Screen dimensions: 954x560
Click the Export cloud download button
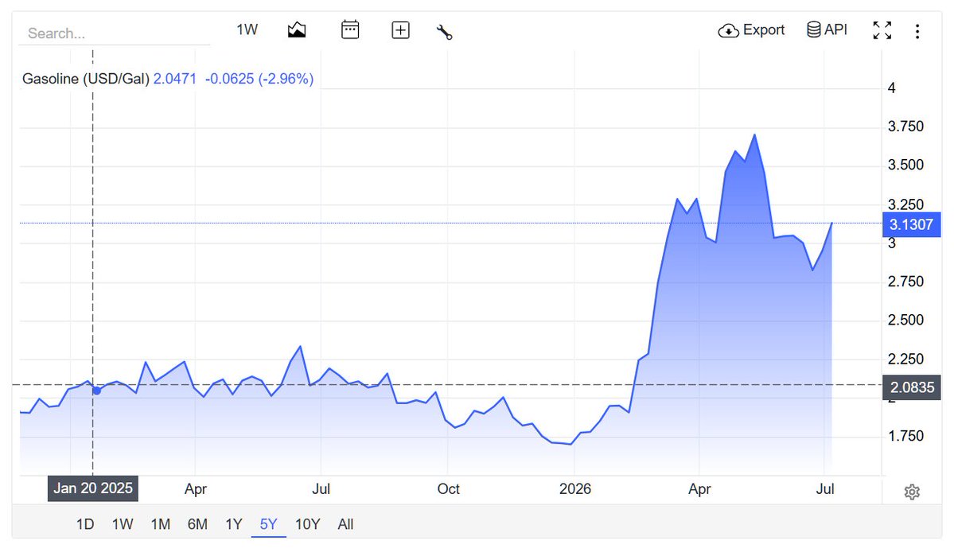751,29
